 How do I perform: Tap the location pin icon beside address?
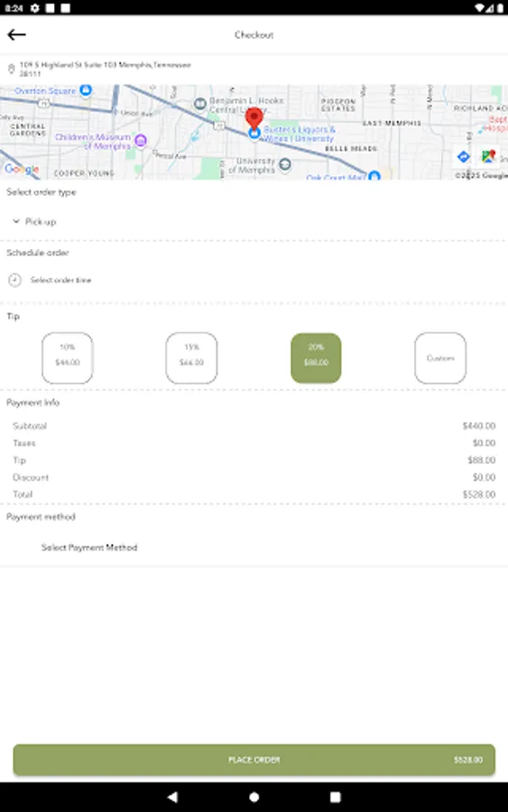[11, 69]
